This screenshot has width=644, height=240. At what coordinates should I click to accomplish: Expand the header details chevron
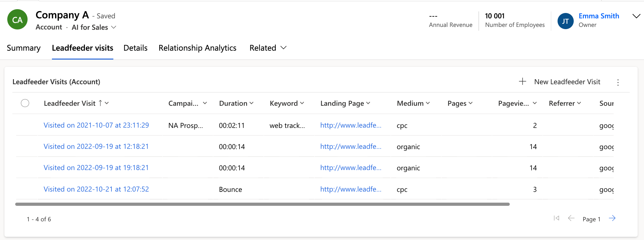[x=636, y=16]
